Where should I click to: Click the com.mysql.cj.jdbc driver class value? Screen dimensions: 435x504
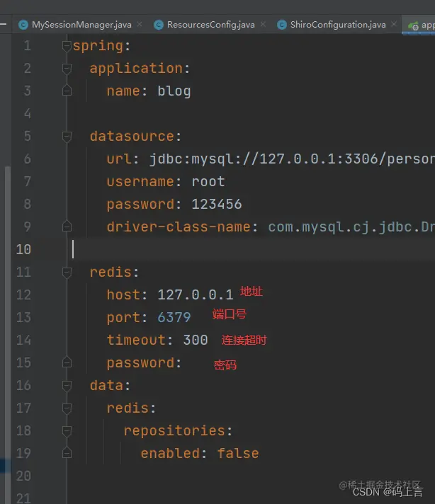(351, 227)
